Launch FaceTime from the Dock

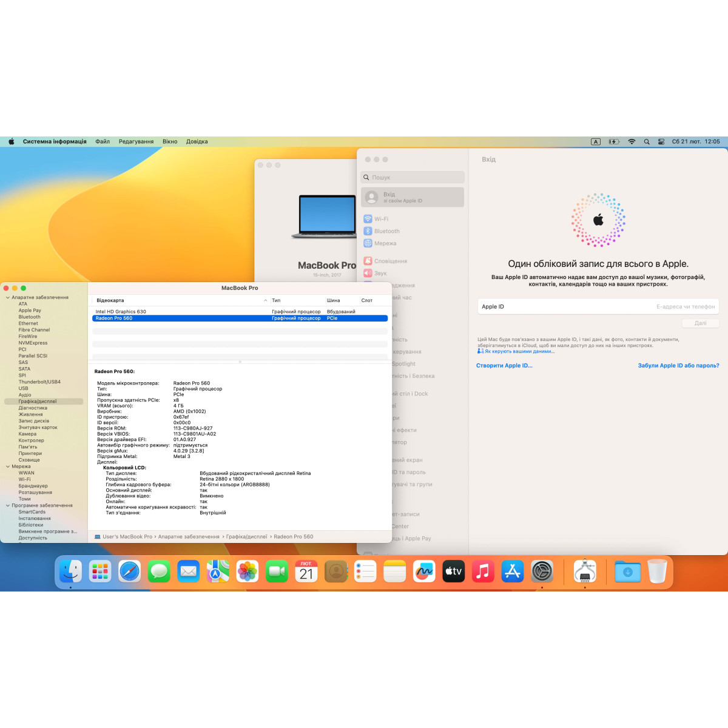277,571
